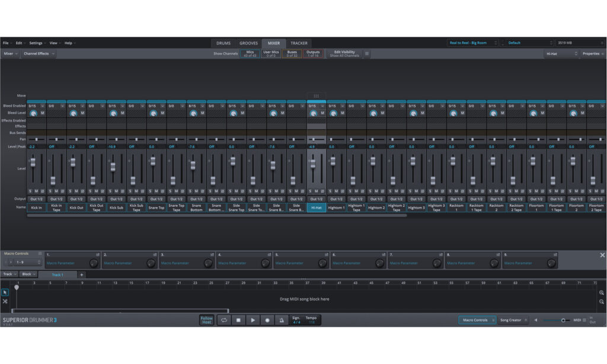The image size is (607, 364).
Task: Click the master volume speaker icon
Action: [536, 320]
